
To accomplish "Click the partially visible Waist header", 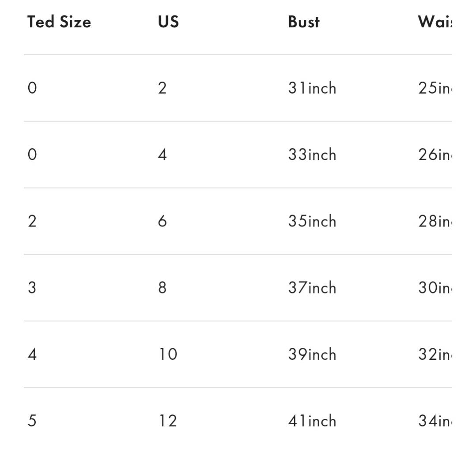I will click(435, 22).
